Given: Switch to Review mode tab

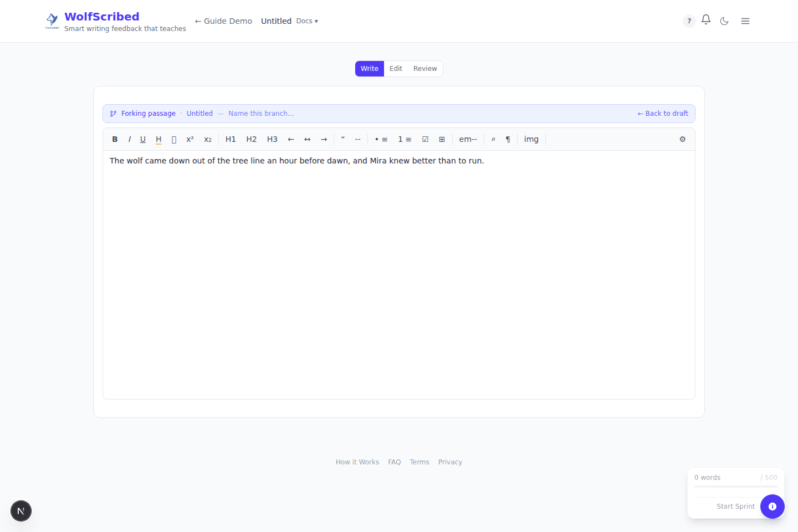Looking at the screenshot, I should [x=425, y=69].
